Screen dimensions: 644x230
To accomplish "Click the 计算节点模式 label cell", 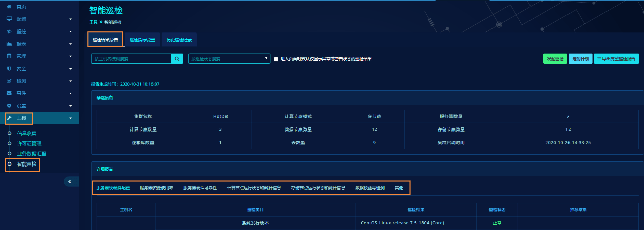I will coord(298,116).
